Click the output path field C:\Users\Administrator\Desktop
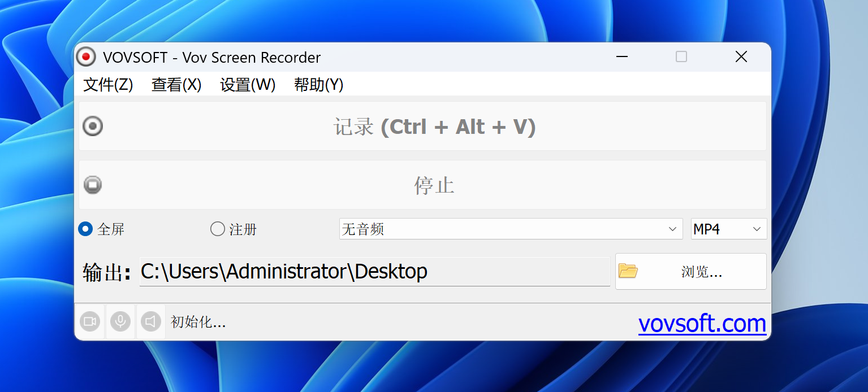The height and width of the screenshot is (392, 868). pyautogui.click(x=374, y=272)
